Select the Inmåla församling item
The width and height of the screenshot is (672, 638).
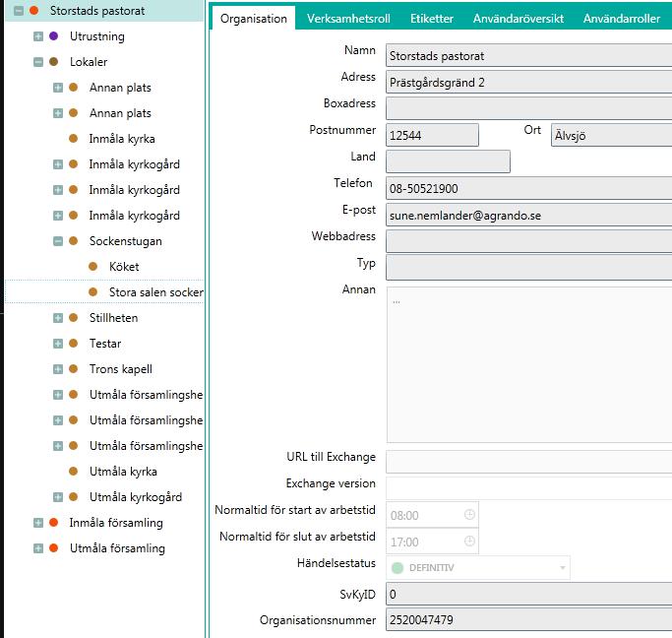116,523
